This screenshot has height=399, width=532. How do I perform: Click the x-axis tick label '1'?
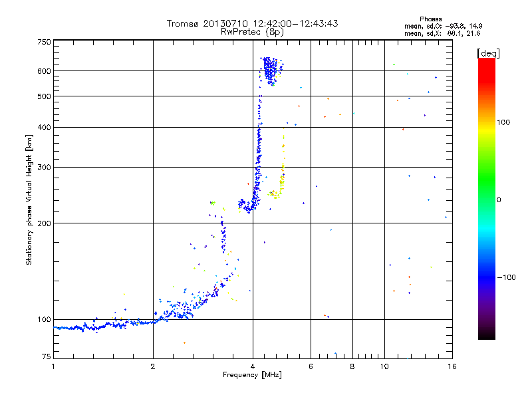point(53,366)
